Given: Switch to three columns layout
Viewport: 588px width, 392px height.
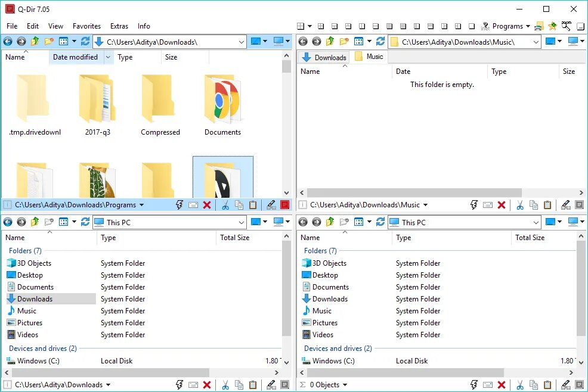Looking at the screenshot, I should (417, 26).
